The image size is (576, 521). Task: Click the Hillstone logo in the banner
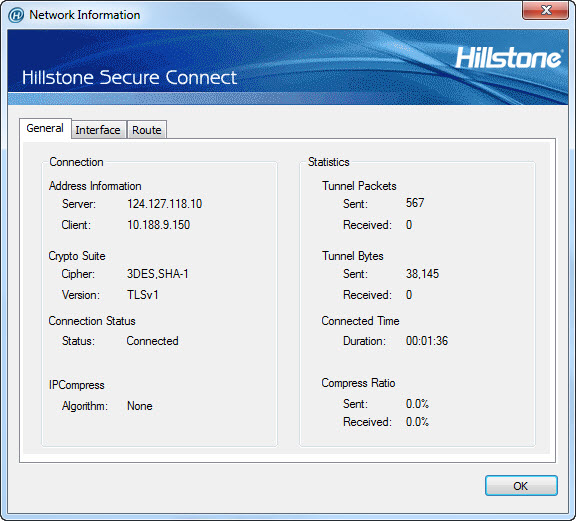tap(509, 58)
